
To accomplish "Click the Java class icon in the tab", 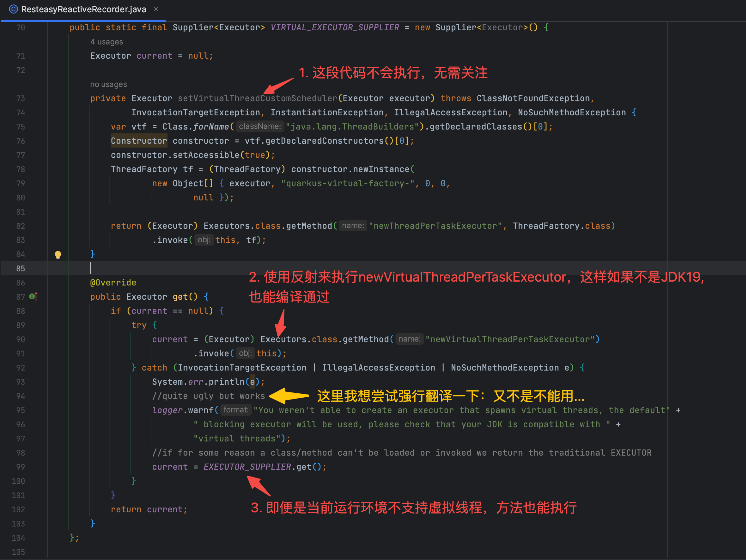I will (x=13, y=9).
